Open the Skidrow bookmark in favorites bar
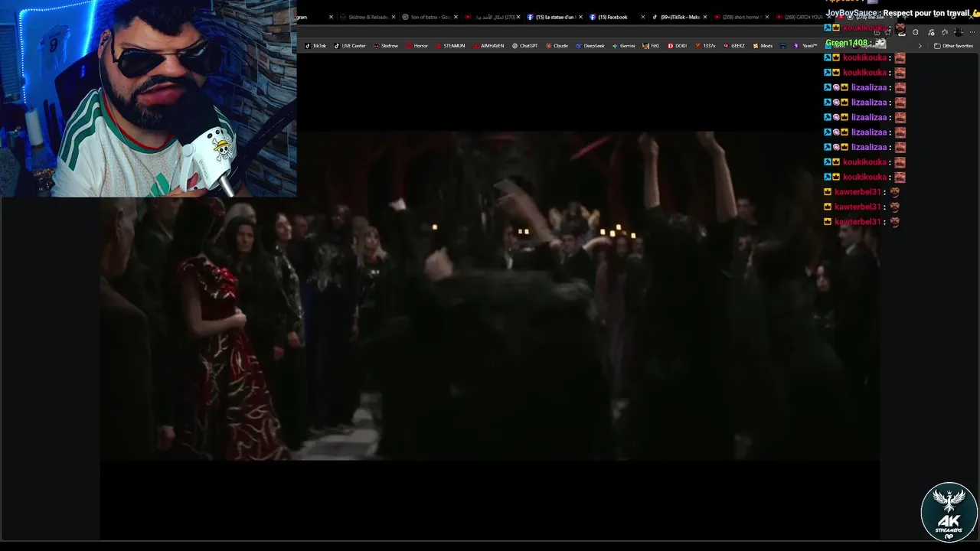Viewport: 980px width, 551px height. [x=386, y=46]
